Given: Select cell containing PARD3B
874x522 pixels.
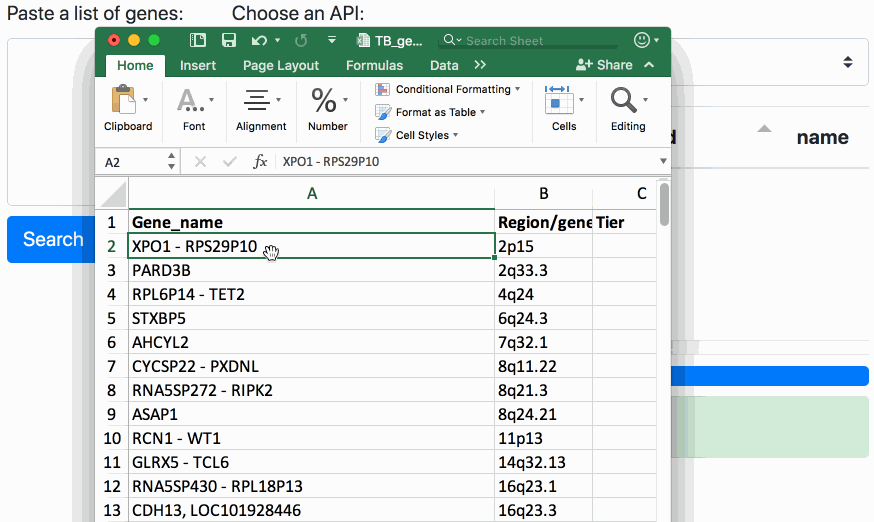Looking at the screenshot, I should 311,271.
